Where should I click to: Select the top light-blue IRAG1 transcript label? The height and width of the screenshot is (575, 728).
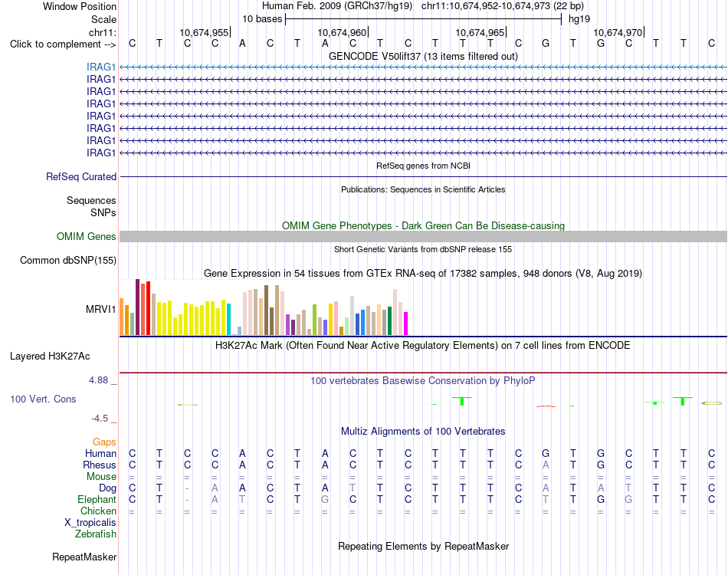100,67
